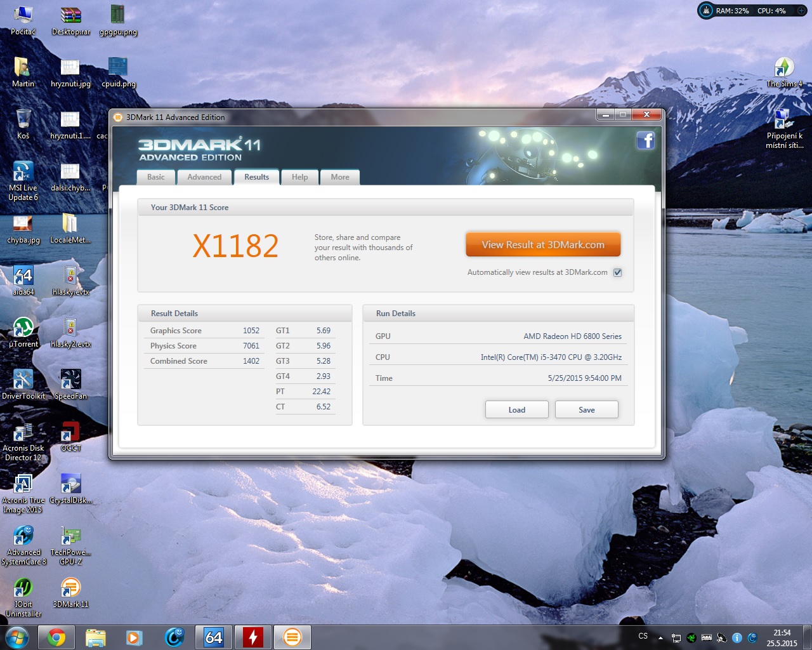812x650 pixels.
Task: Select the TechPowerUp GPU-Z shortcut
Action: 71,546
